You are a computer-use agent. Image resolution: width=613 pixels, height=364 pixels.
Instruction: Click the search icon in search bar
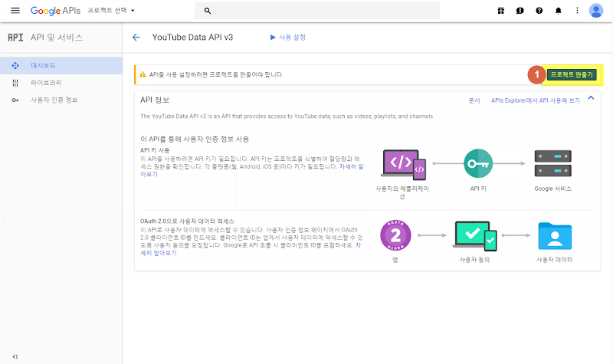pos(208,11)
